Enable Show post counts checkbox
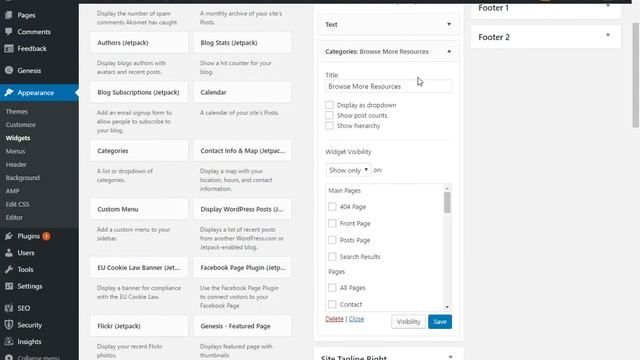This screenshot has width=640, height=360. coord(329,116)
